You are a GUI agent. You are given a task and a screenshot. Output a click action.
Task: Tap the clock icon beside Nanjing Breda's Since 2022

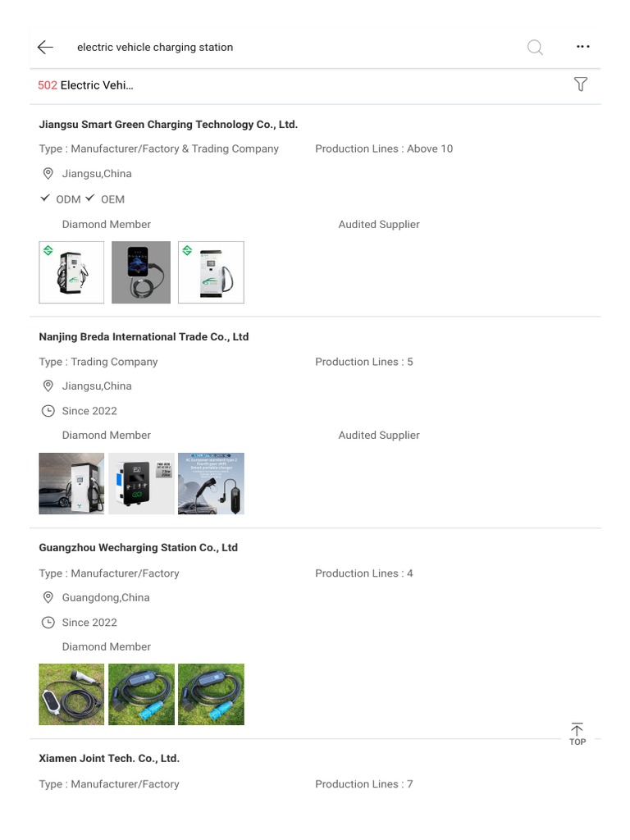tap(48, 411)
